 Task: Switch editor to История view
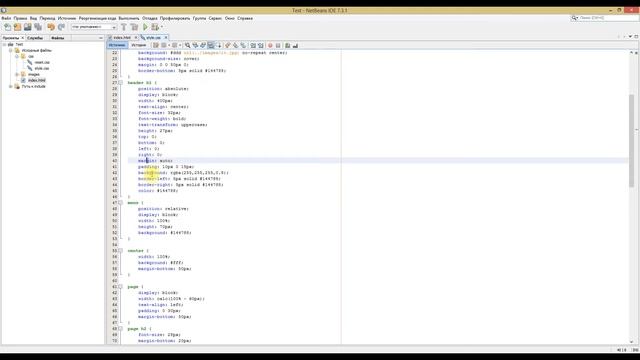(139, 45)
